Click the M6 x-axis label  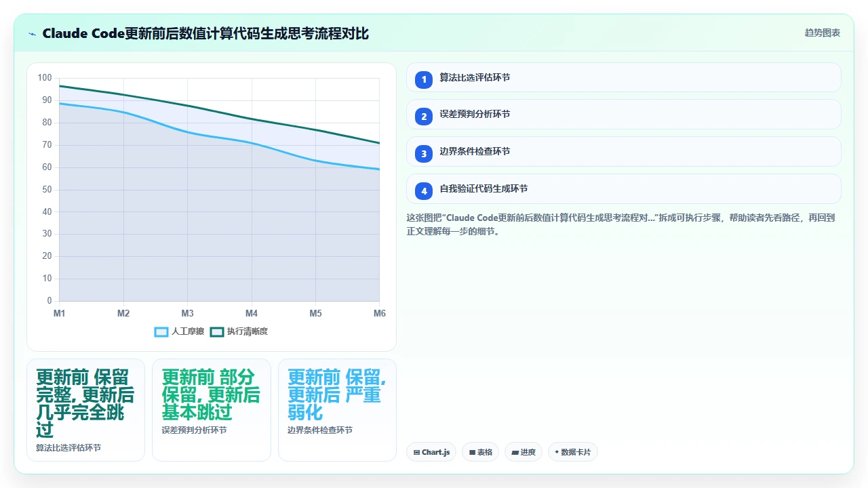click(380, 313)
